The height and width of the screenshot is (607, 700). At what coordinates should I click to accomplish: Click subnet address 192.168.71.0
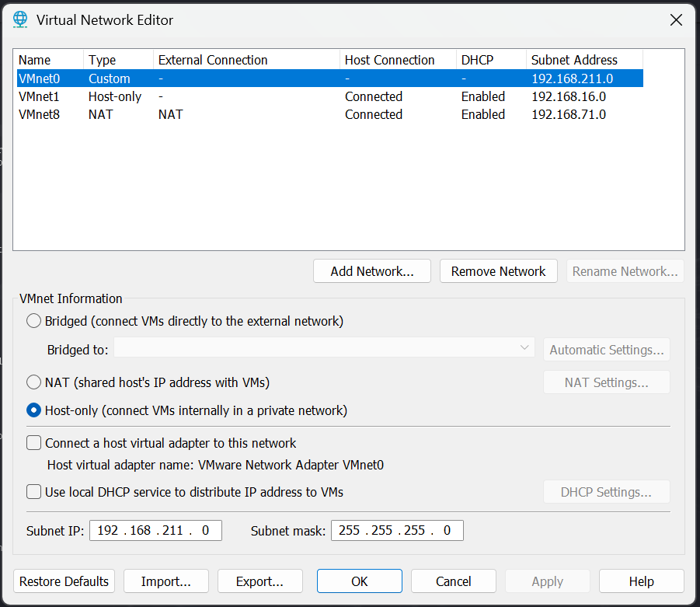point(568,114)
